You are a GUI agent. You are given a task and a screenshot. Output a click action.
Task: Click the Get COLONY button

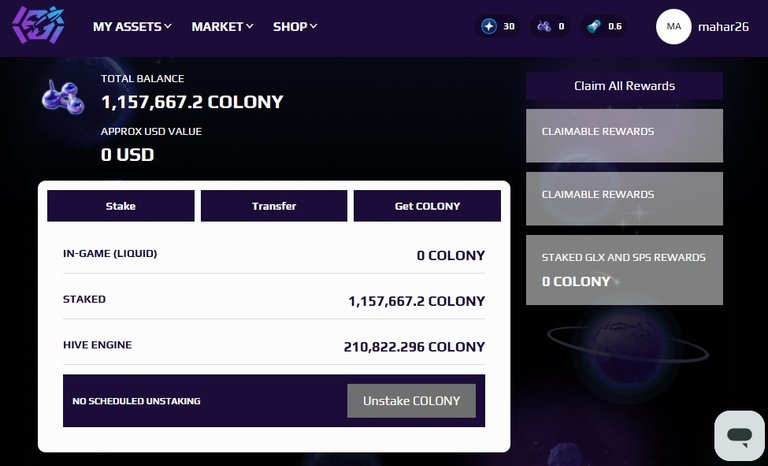point(427,206)
